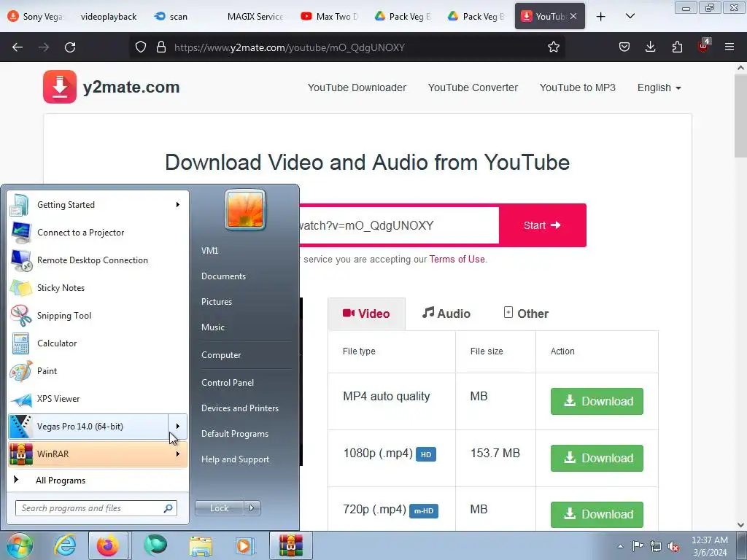Launch Paint from Start menu
The image size is (747, 560).
pyautogui.click(x=98, y=370)
